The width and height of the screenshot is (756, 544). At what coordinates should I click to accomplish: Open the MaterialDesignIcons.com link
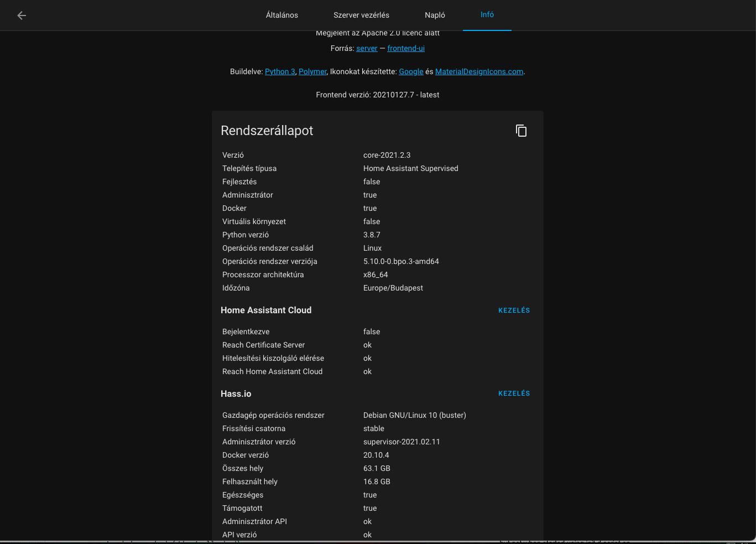[x=479, y=71]
